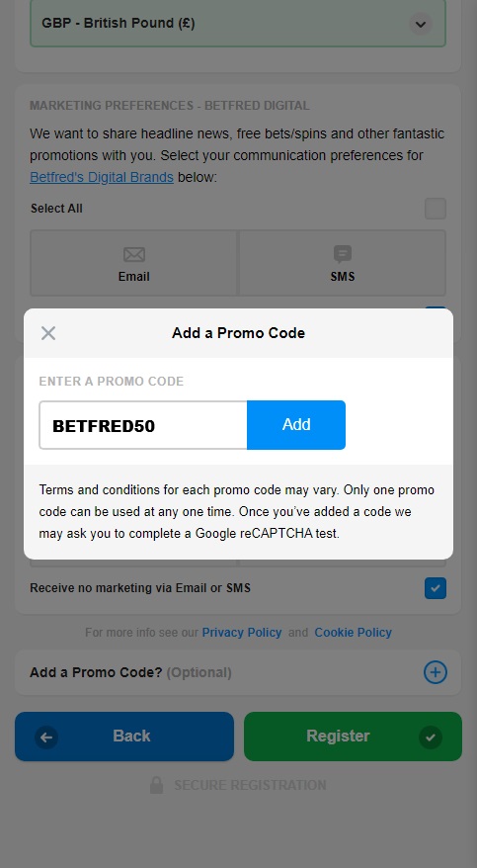The width and height of the screenshot is (477, 868).
Task: Click the Register checkmark icon
Action: click(x=430, y=737)
